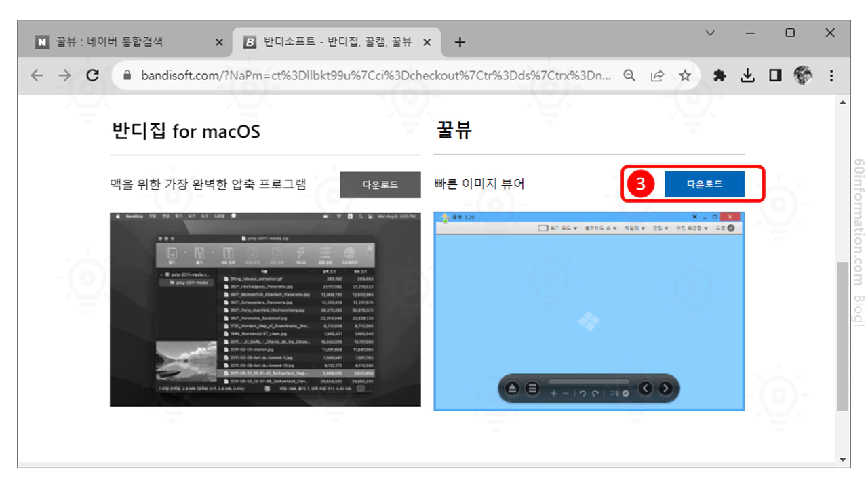
Task: Open tab search chevron
Action: (710, 33)
